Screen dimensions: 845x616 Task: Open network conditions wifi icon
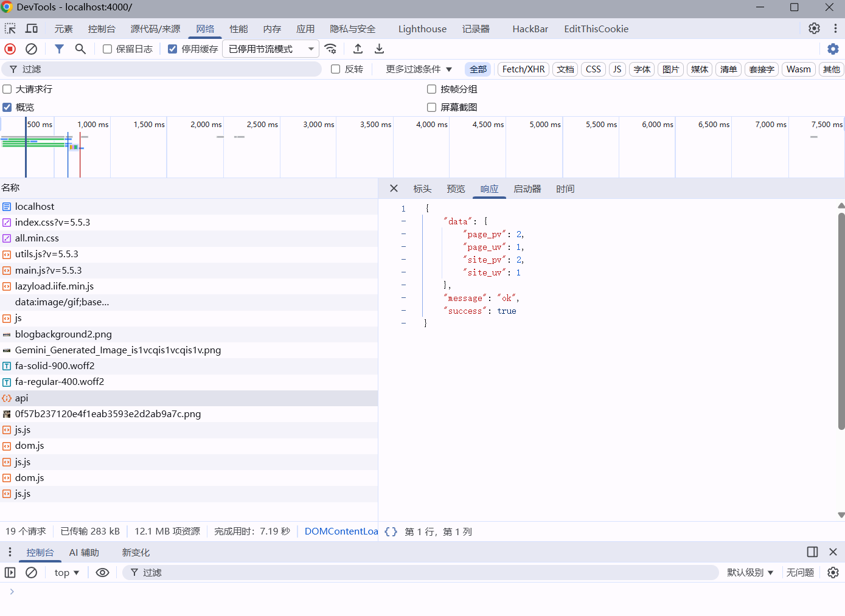click(x=330, y=49)
